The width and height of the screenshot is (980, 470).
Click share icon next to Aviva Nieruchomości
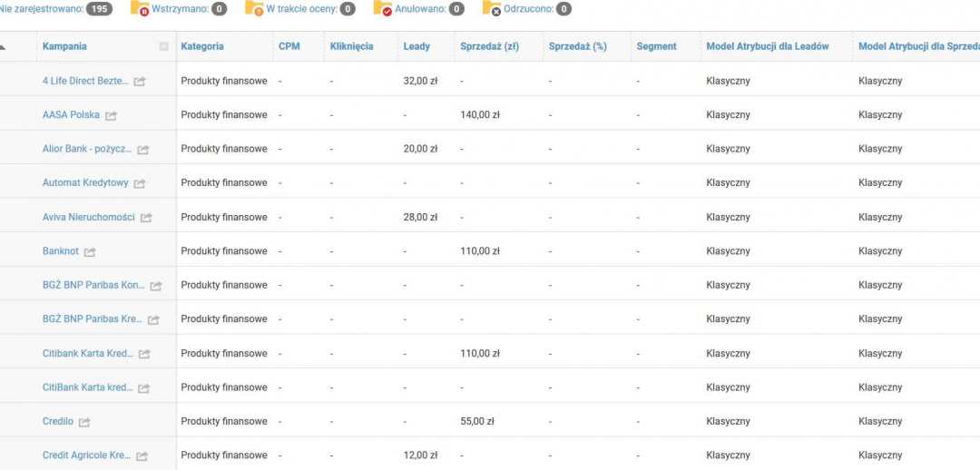point(146,218)
